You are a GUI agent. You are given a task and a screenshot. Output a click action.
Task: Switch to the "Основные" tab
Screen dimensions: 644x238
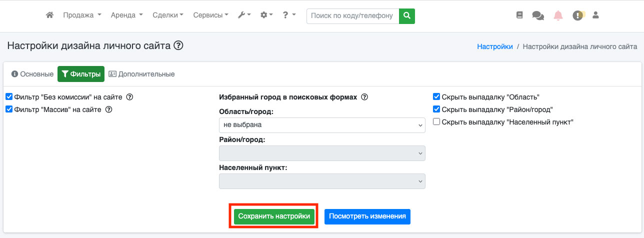32,74
